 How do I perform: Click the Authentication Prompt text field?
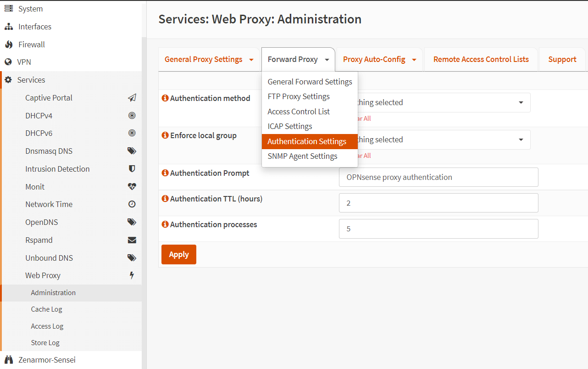(438, 177)
